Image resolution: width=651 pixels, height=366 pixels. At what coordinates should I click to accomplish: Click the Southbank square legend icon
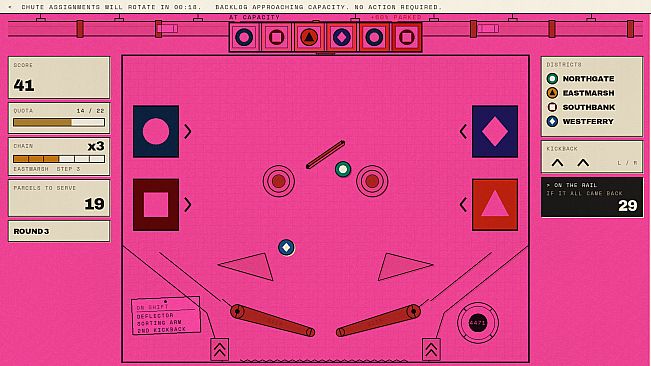552,107
